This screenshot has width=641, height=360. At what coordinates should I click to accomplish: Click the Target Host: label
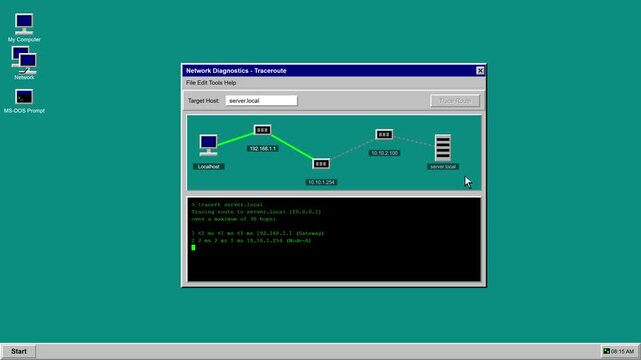[x=204, y=101]
